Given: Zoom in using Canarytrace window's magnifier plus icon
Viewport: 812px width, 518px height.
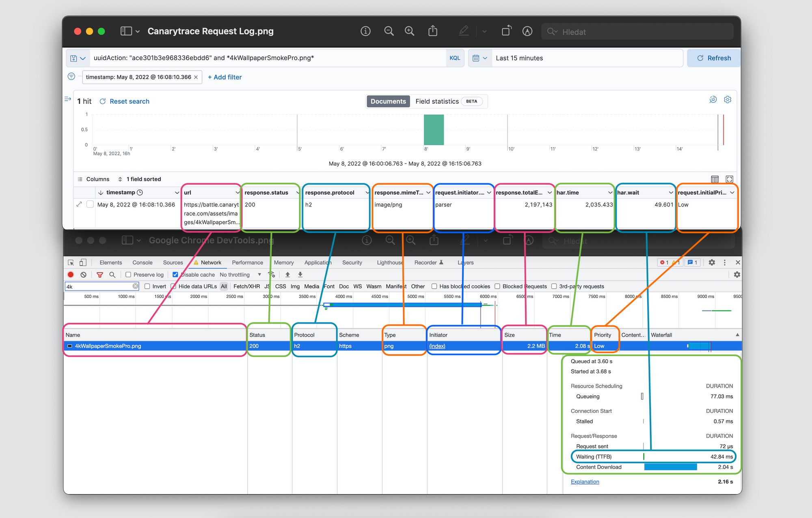Looking at the screenshot, I should 409,31.
